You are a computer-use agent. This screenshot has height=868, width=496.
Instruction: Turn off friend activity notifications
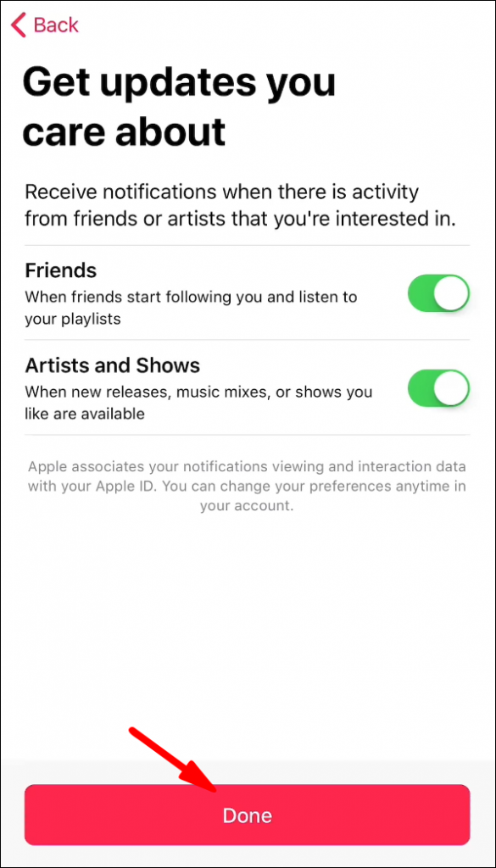tap(438, 293)
